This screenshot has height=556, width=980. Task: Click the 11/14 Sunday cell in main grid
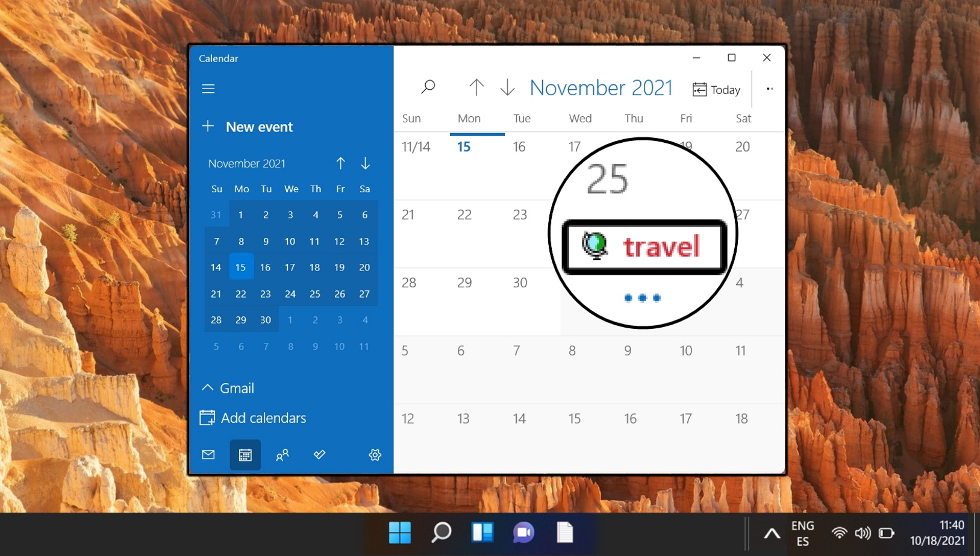[x=422, y=166]
